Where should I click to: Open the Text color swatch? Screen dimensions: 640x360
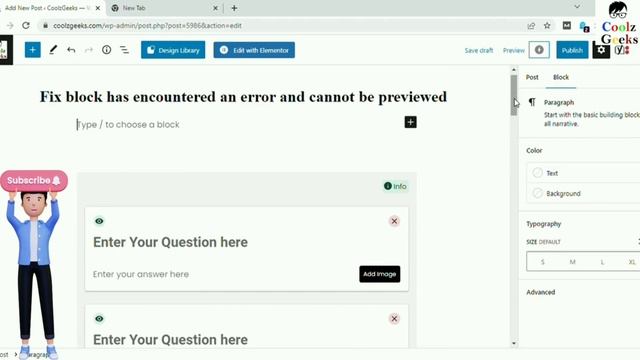538,173
